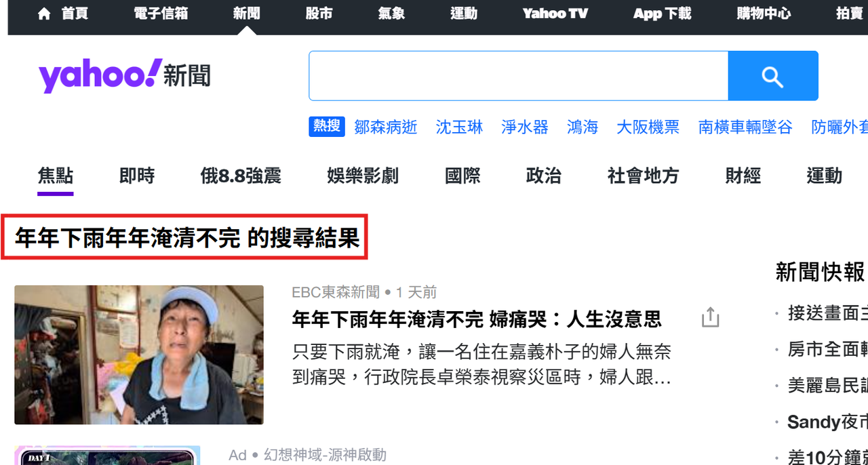Screen dimensions: 868x465
Task: Open the flood victim article thumbnail
Action: tap(139, 355)
